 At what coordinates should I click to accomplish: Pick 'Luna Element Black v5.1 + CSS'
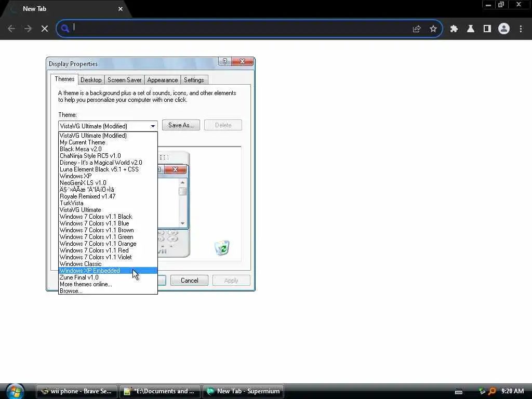(x=108, y=169)
